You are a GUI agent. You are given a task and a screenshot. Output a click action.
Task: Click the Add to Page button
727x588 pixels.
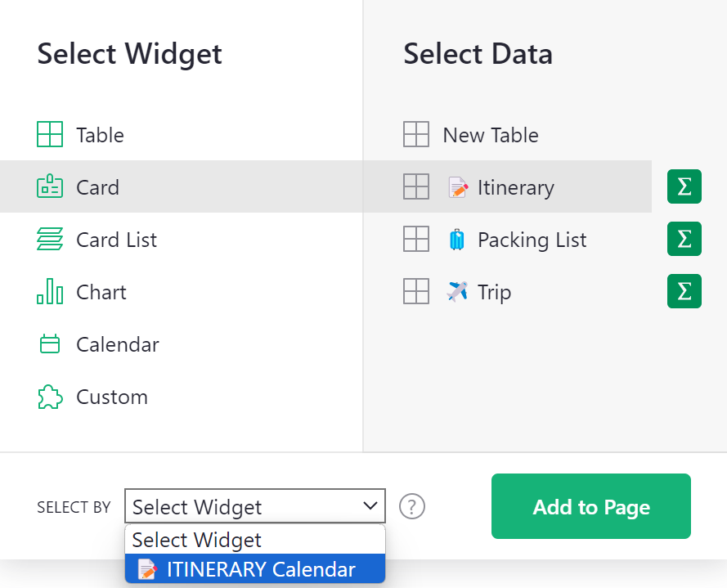point(590,506)
